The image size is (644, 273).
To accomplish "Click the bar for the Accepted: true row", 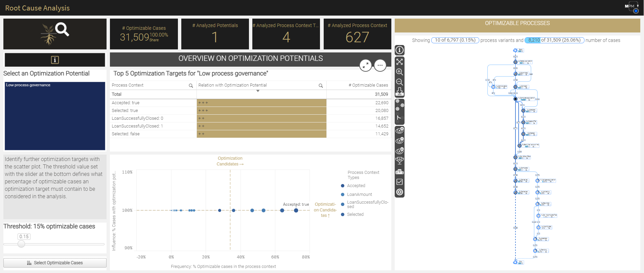I will tap(261, 103).
